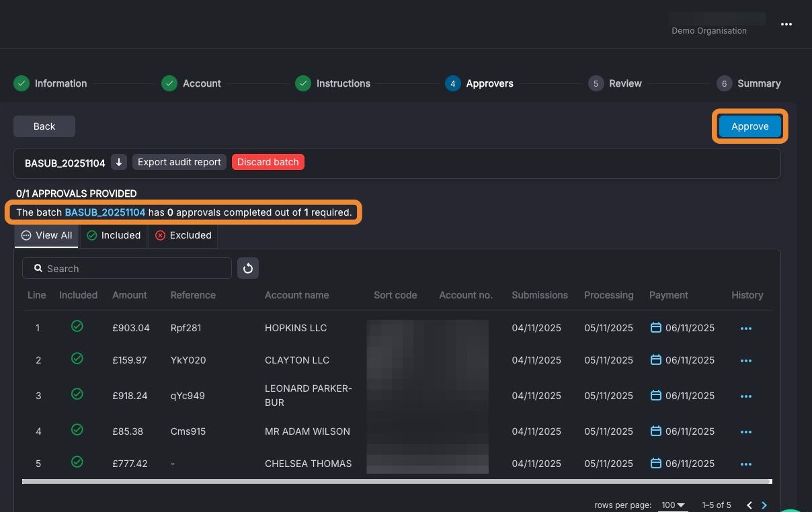Viewport: 812px width, 512px height.
Task: Open the Review step
Action: click(x=614, y=83)
